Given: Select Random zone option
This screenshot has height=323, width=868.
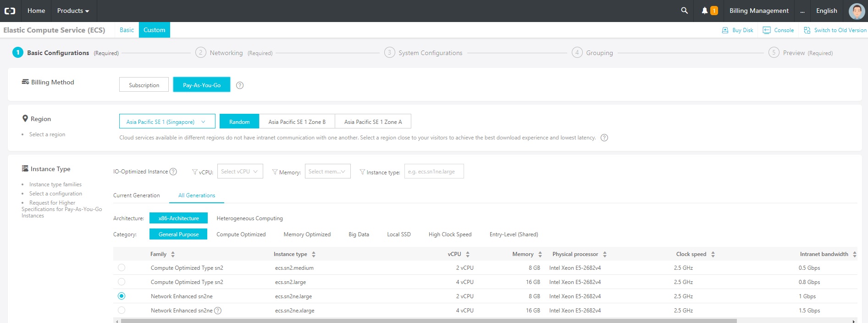Looking at the screenshot, I should (239, 122).
